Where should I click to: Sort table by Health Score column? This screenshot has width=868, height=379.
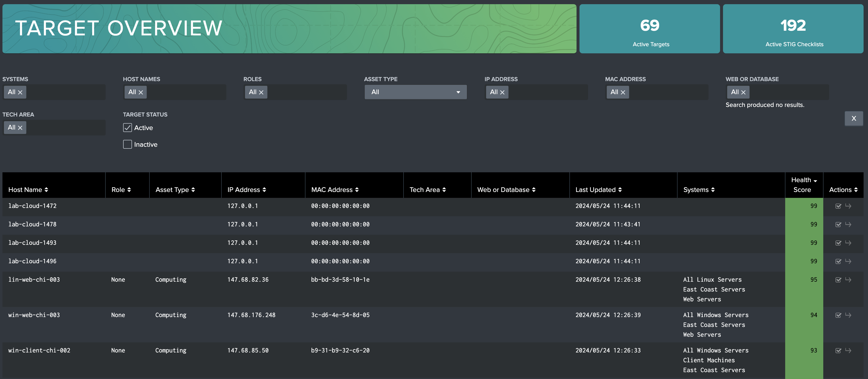[804, 185]
